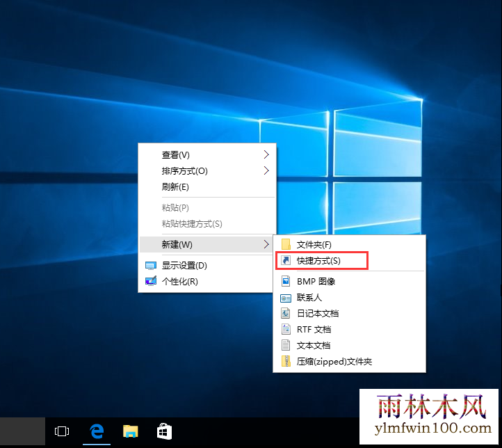Select 刷新(E) to refresh the desktop
The width and height of the screenshot is (502, 448).
point(207,186)
